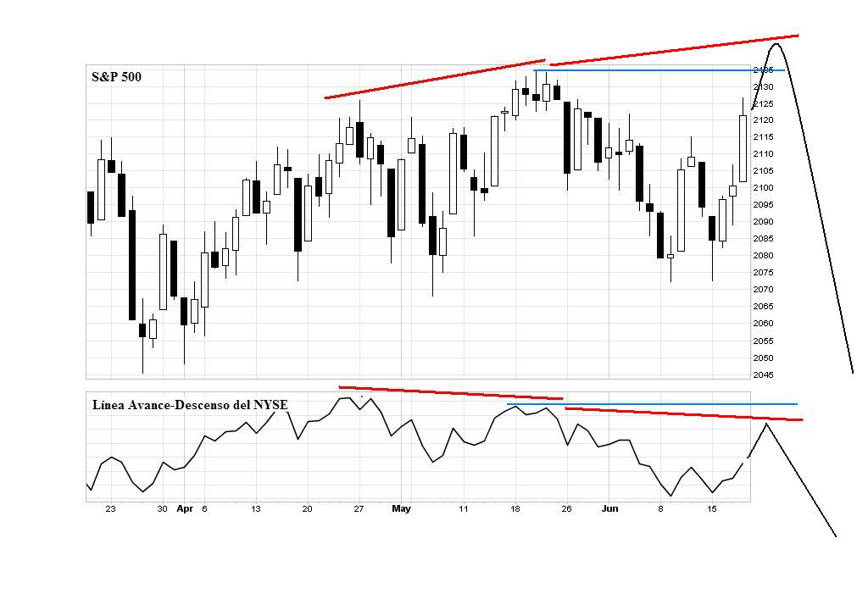
Task: Click the May month label
Action: 401,509
